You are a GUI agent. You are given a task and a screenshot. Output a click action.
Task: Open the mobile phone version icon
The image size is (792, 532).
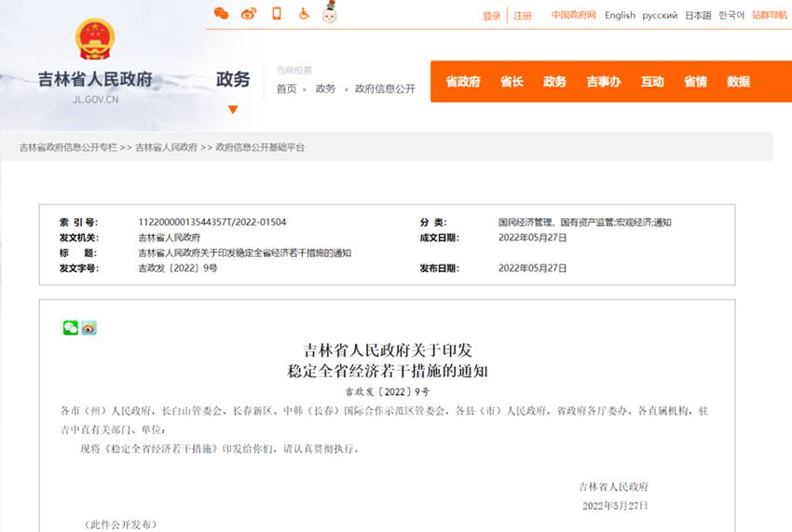tap(276, 14)
